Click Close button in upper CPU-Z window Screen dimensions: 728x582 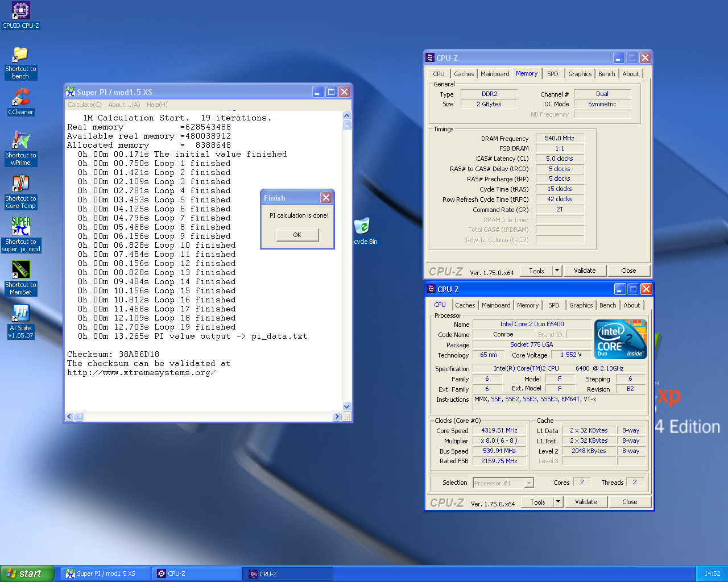click(628, 271)
